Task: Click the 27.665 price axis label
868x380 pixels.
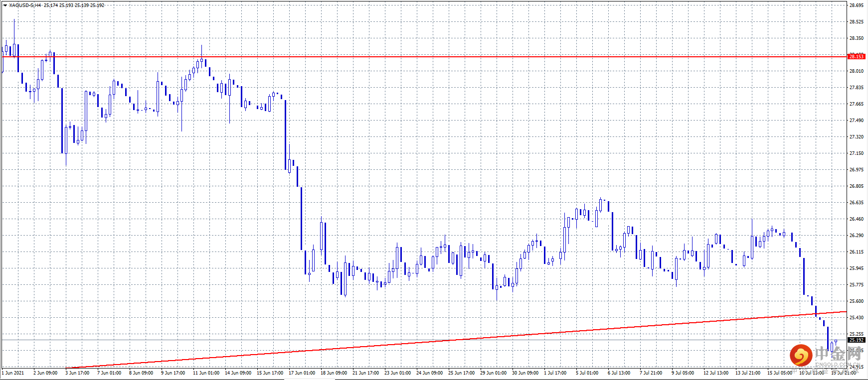Action: (x=857, y=104)
